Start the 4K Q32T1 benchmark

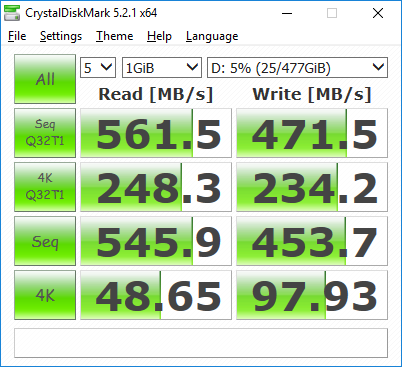[x=45, y=187]
